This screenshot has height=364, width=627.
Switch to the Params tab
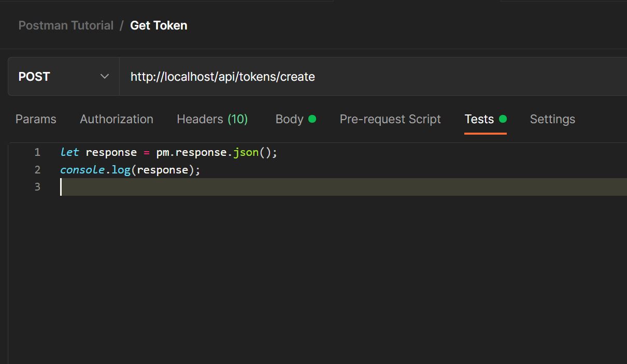[x=35, y=119]
